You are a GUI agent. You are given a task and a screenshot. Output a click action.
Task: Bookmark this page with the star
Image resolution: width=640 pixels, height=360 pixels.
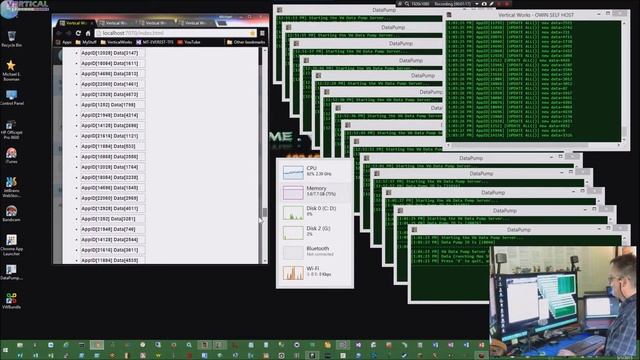coord(252,33)
